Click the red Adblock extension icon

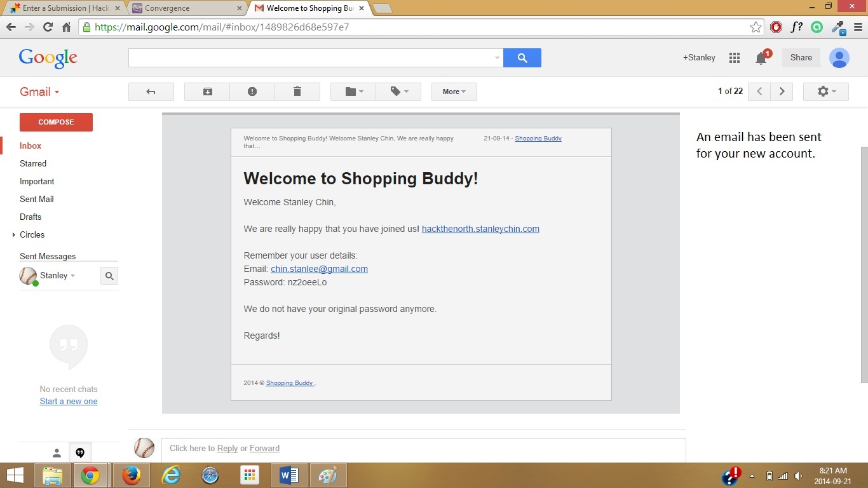[776, 27]
